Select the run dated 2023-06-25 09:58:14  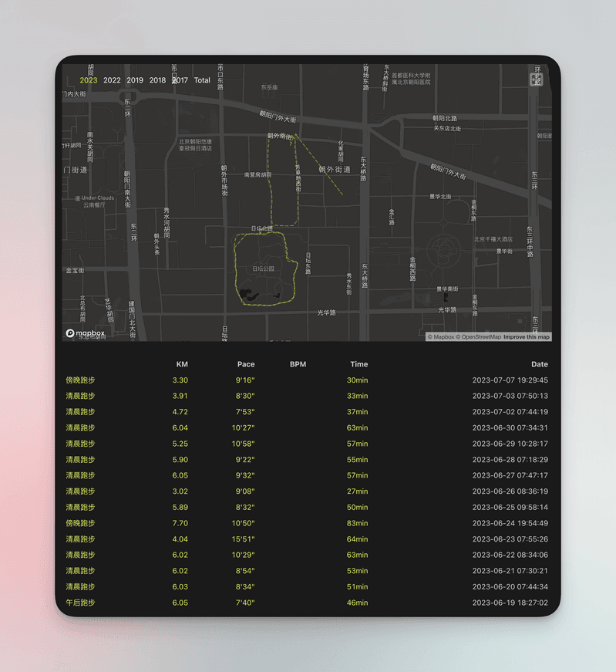[x=307, y=507]
